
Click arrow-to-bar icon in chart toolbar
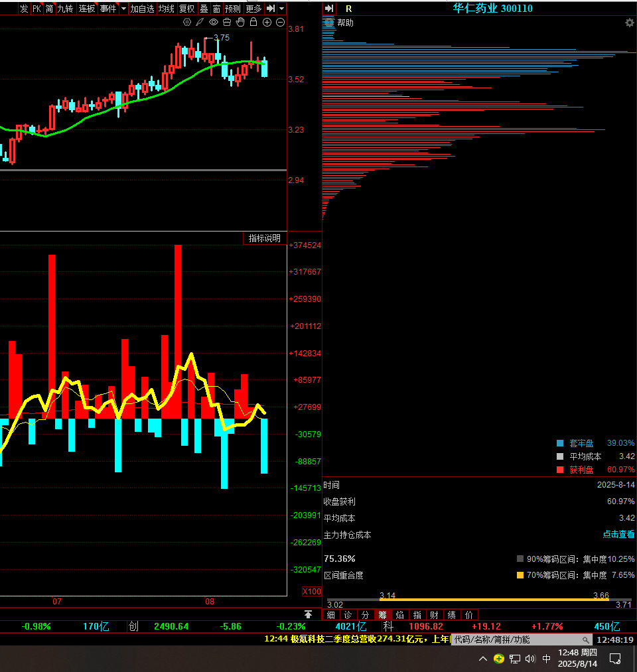tap(271, 9)
